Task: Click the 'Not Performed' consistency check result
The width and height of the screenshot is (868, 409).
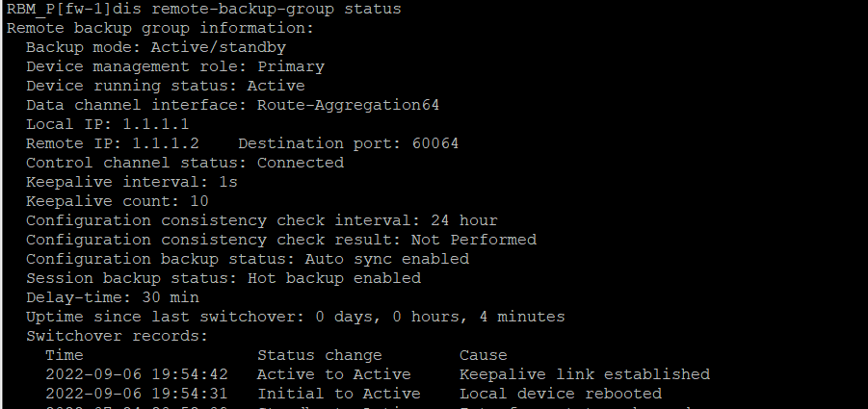Action: pyautogui.click(x=473, y=240)
